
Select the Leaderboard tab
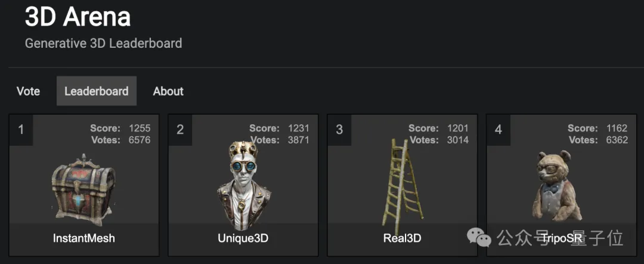point(97,91)
